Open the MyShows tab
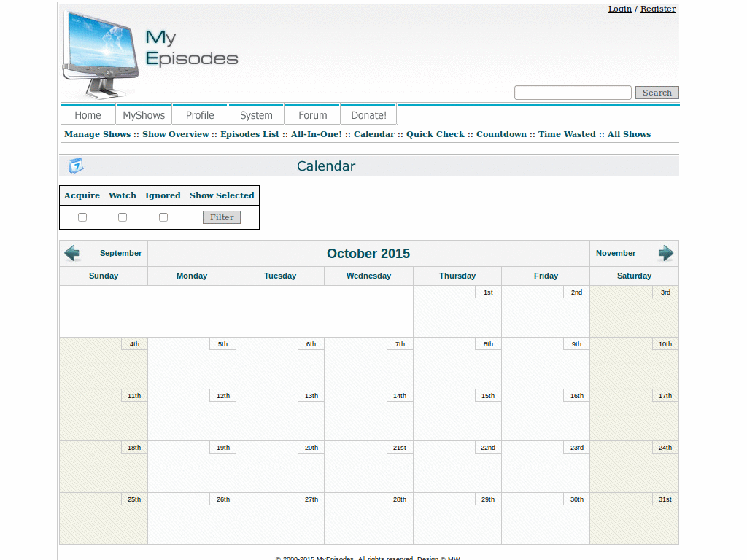The image size is (747, 560). click(x=144, y=115)
